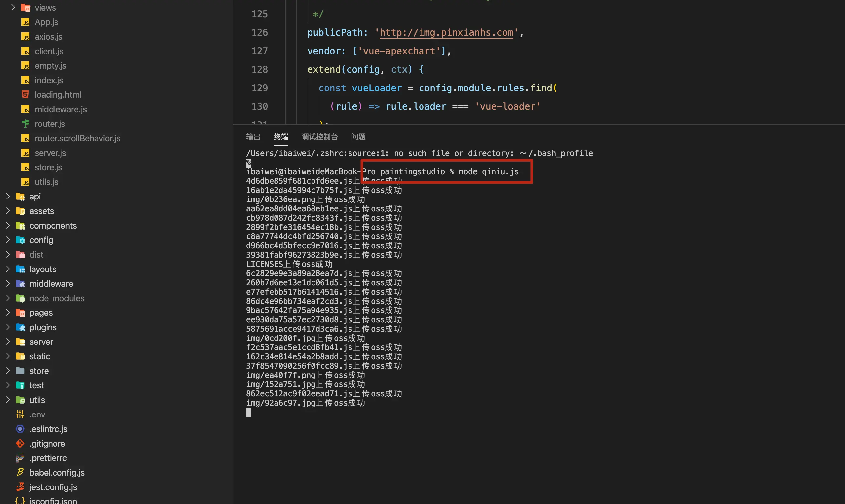Click the .prettierrc file icon
Screen dimensions: 845x504
click(x=20, y=458)
